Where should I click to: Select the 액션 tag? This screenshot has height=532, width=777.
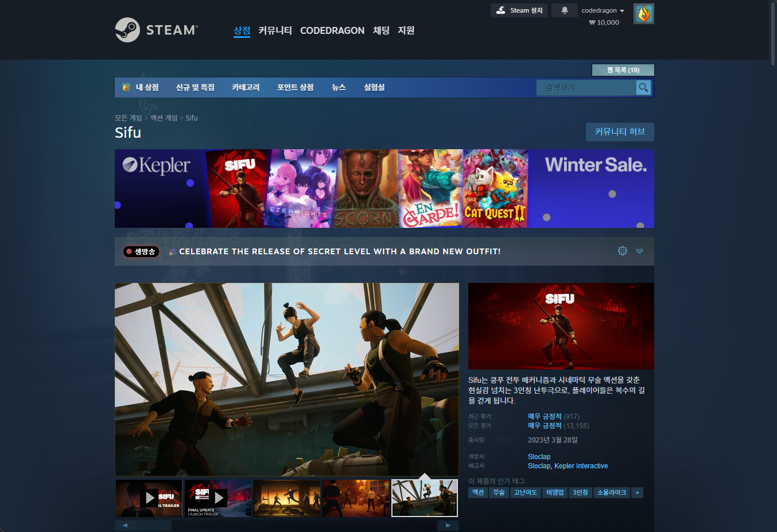[x=478, y=492]
